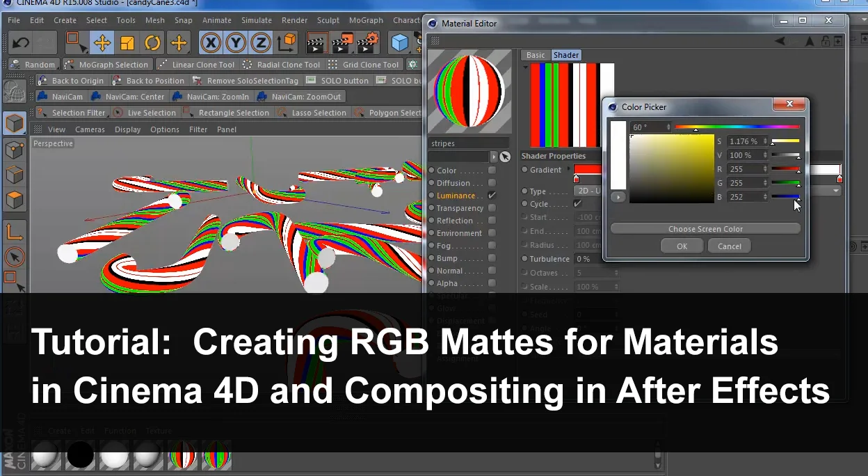Click the Random effector button
Image resolution: width=868 pixels, height=476 pixels.
click(33, 65)
